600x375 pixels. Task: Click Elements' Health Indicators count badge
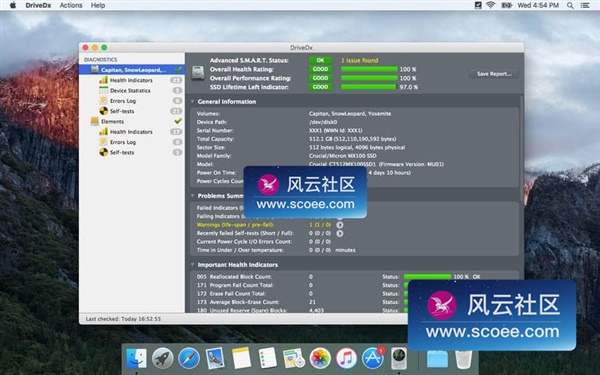[x=176, y=132]
